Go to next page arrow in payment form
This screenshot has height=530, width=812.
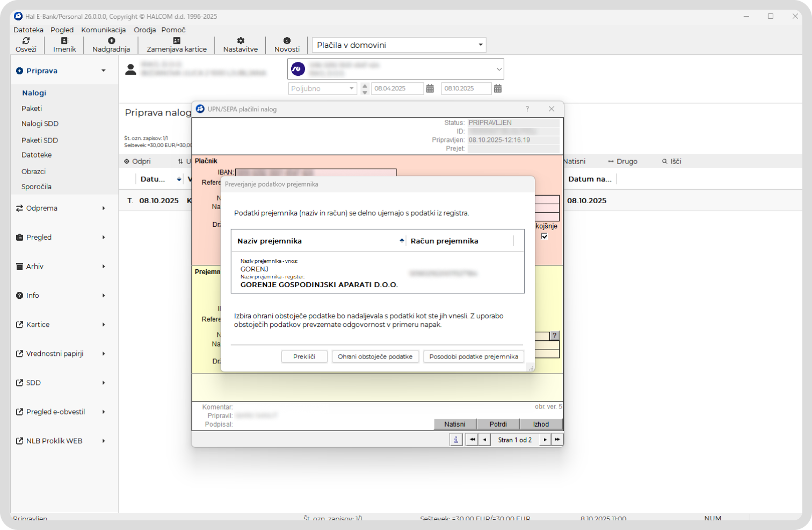coord(545,440)
